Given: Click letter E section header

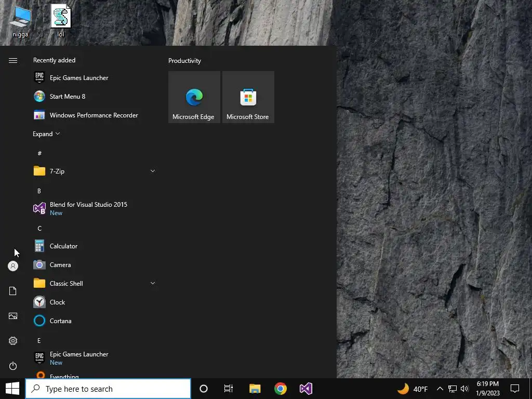Looking at the screenshot, I should click(x=39, y=341).
